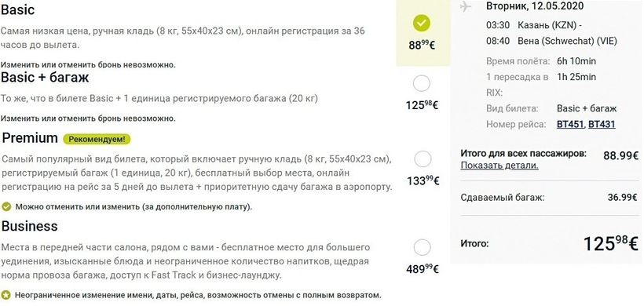The image size is (644, 306).
Task: Click the Basic fare heading
Action: point(17,10)
